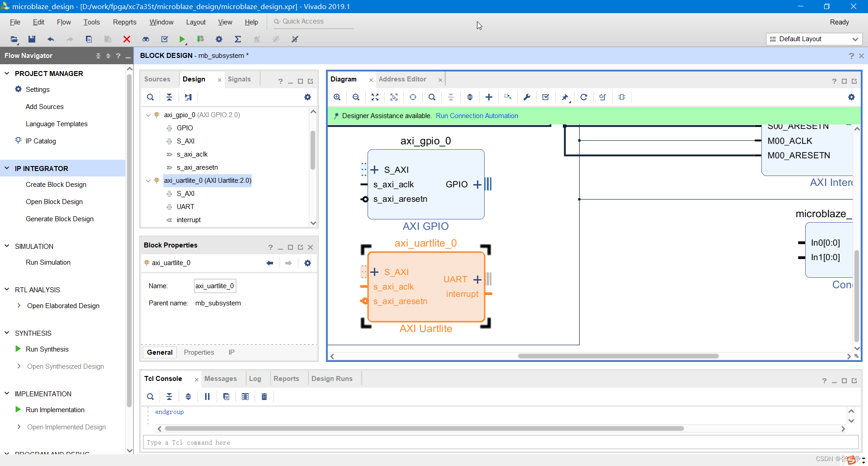Open IP Catalog in Flow Navigator
Viewport: 868px width, 466px height.
(x=41, y=141)
